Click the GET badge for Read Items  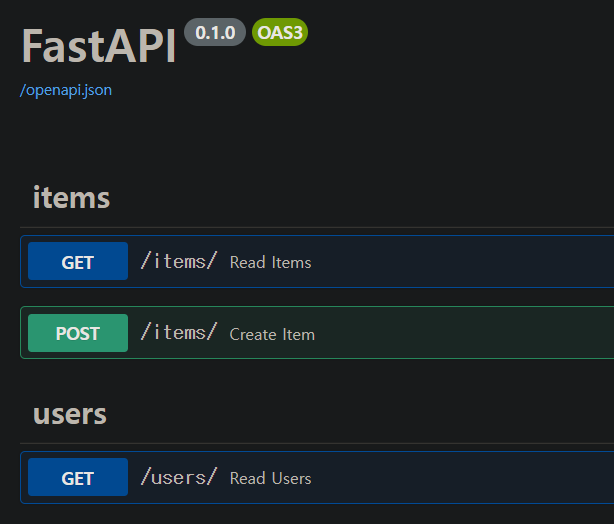point(78,261)
